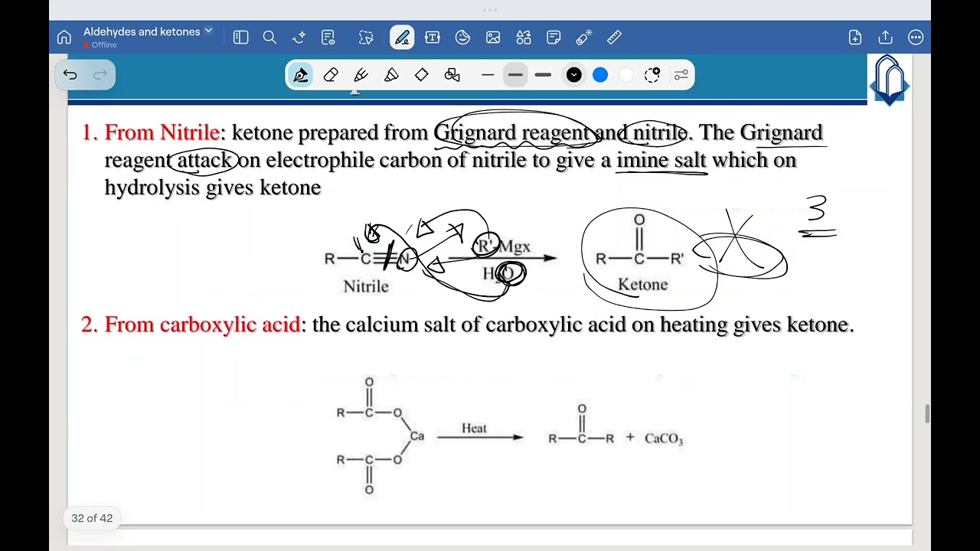Screen dimensions: 980x551
Task: Click the 'CaCO3' product text
Action: pos(664,439)
